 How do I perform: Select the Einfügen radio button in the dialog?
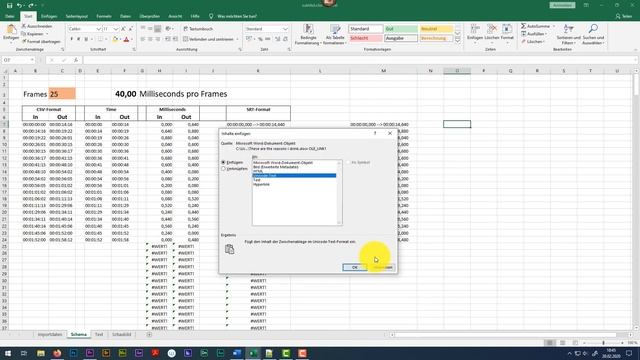pos(223,162)
